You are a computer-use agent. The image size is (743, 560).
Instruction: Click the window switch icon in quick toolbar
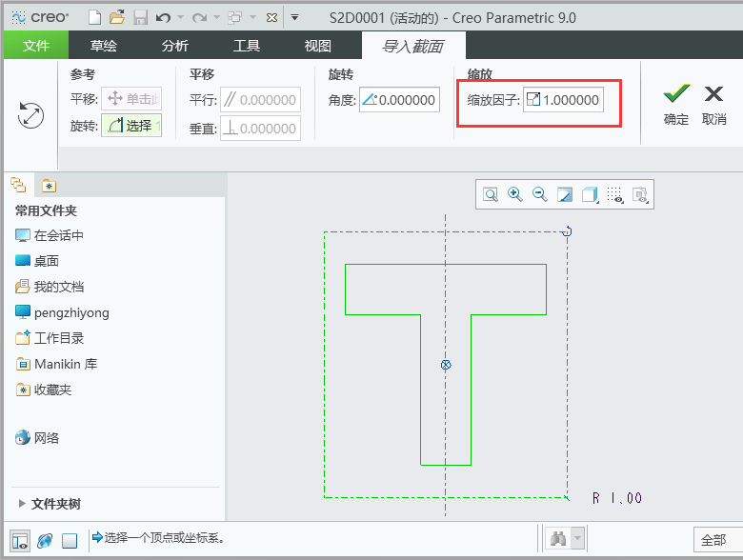point(235,18)
